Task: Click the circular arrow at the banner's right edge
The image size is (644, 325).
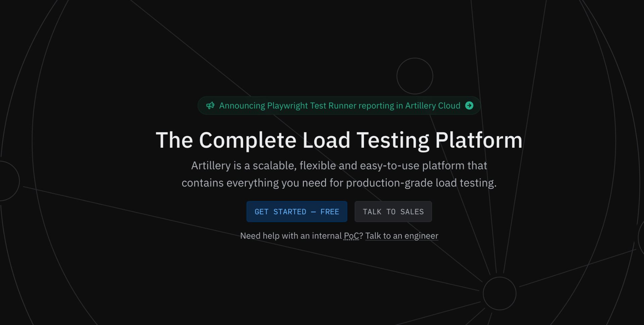Action: (x=470, y=105)
